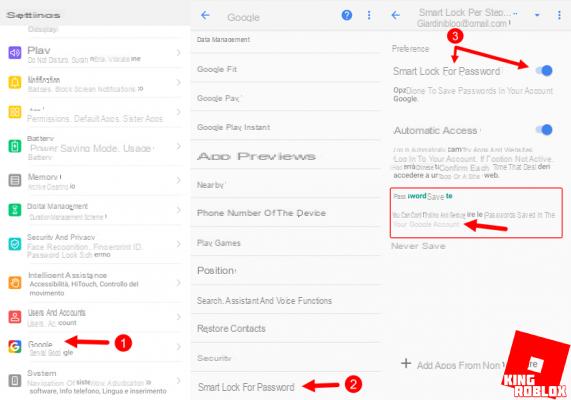The width and height of the screenshot is (571, 400).
Task: Tap the Apps permissions grid icon
Action: coord(15,112)
